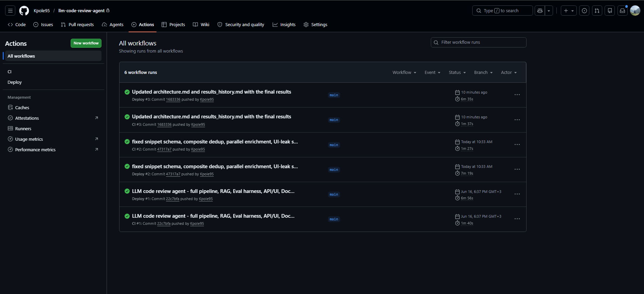This screenshot has width=644, height=294.
Task: Open the Projects tab
Action: tap(173, 24)
